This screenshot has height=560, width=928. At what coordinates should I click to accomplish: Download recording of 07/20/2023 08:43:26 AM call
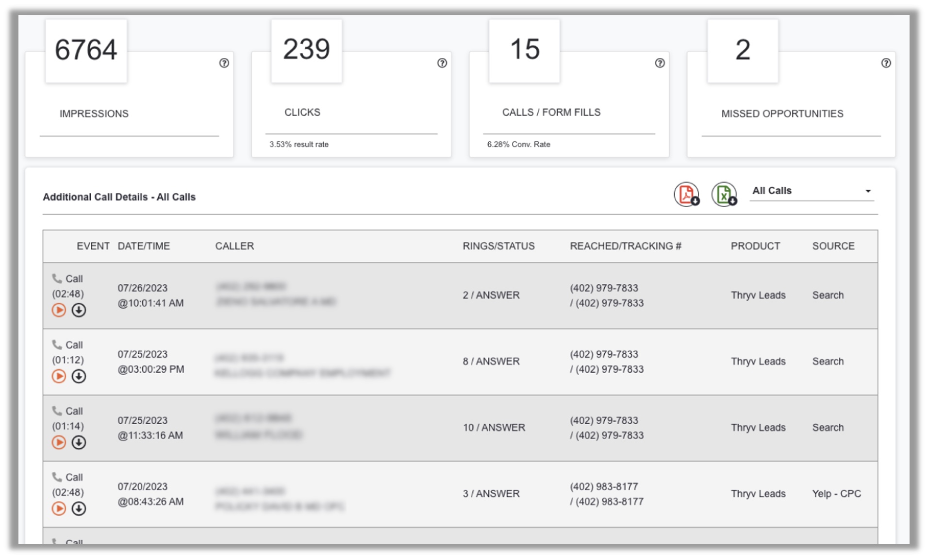click(79, 508)
